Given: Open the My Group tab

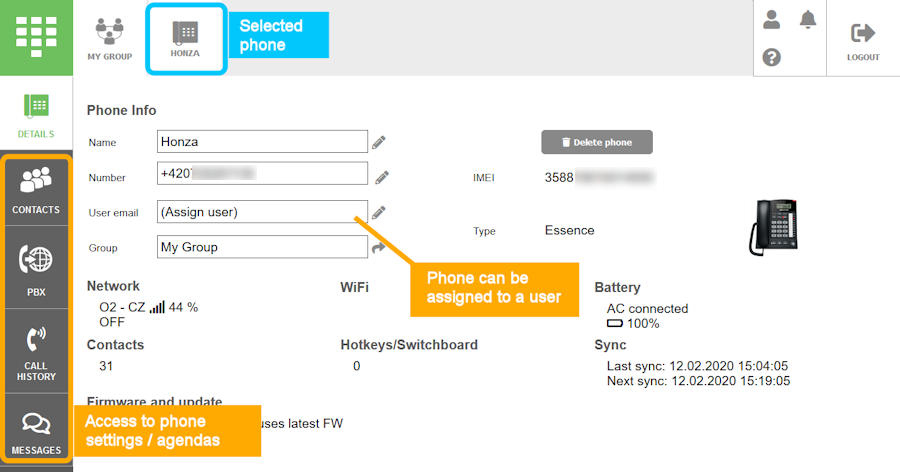Looking at the screenshot, I should pyautogui.click(x=109, y=38).
